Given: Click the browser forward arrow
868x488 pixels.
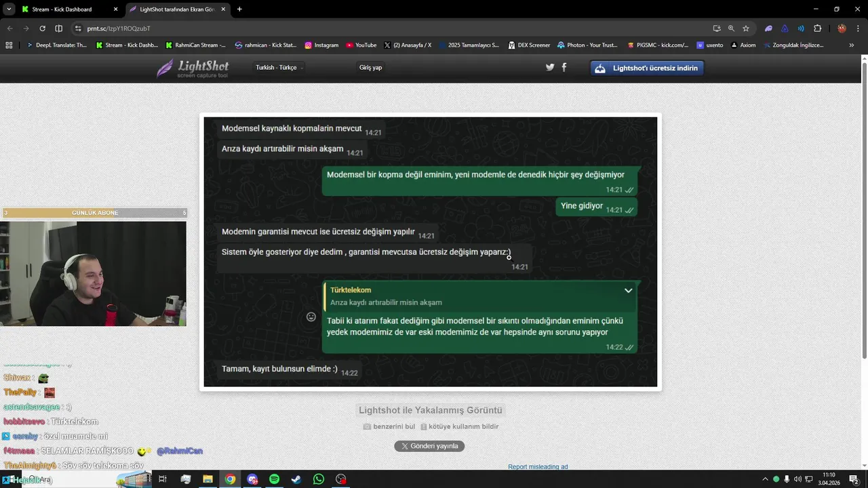Looking at the screenshot, I should tap(26, 28).
